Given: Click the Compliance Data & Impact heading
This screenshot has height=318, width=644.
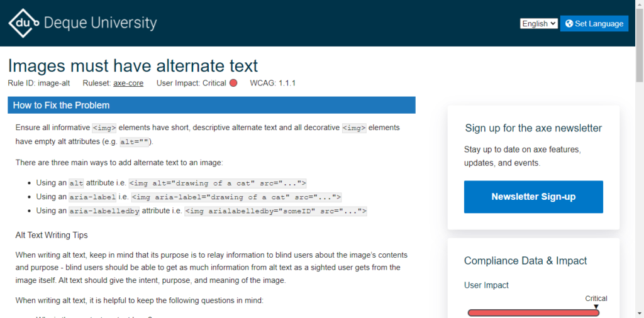Looking at the screenshot, I should click(525, 261).
